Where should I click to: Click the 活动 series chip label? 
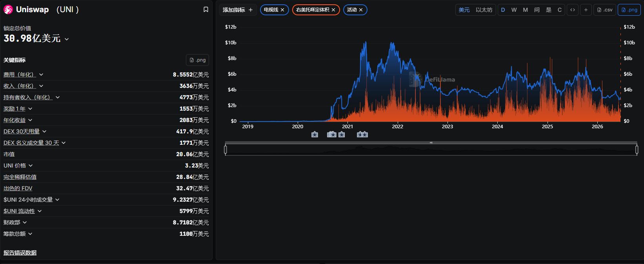click(x=352, y=10)
